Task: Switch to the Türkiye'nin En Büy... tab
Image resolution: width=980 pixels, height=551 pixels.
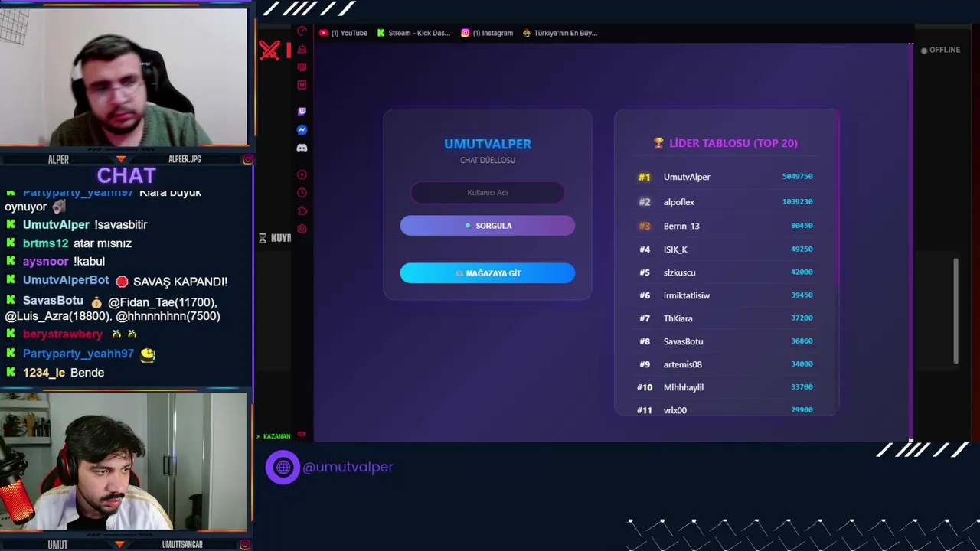Action: point(560,33)
